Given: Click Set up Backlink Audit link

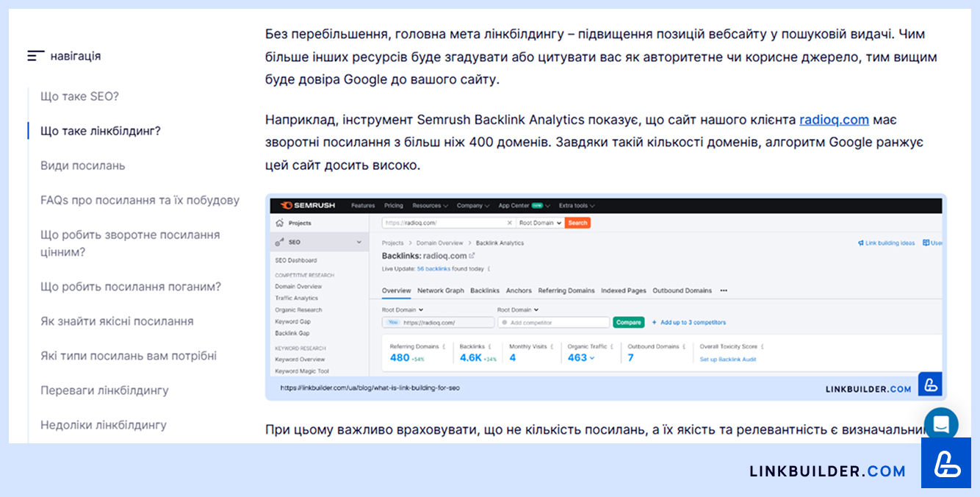Looking at the screenshot, I should coord(728,360).
